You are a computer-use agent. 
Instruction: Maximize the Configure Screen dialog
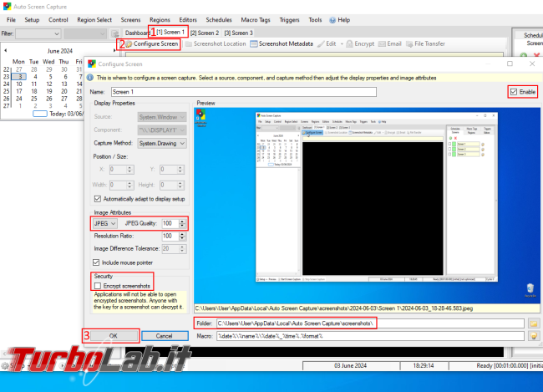[510, 64]
